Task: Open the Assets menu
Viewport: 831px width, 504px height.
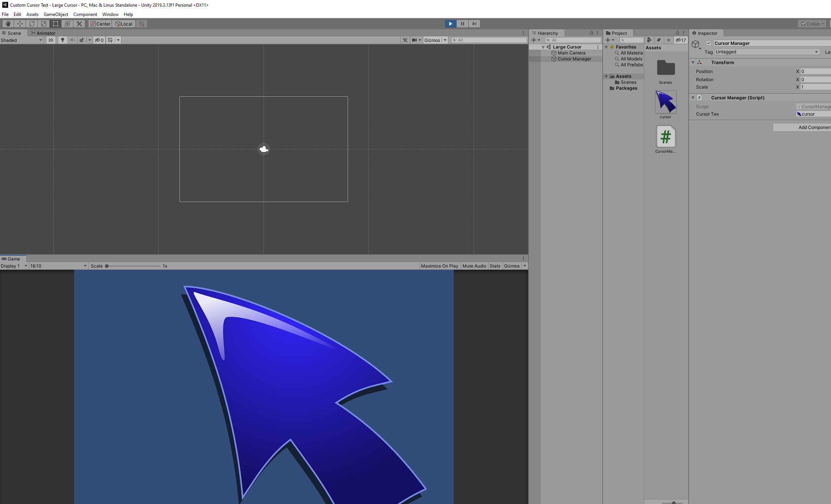Action: 32,14
